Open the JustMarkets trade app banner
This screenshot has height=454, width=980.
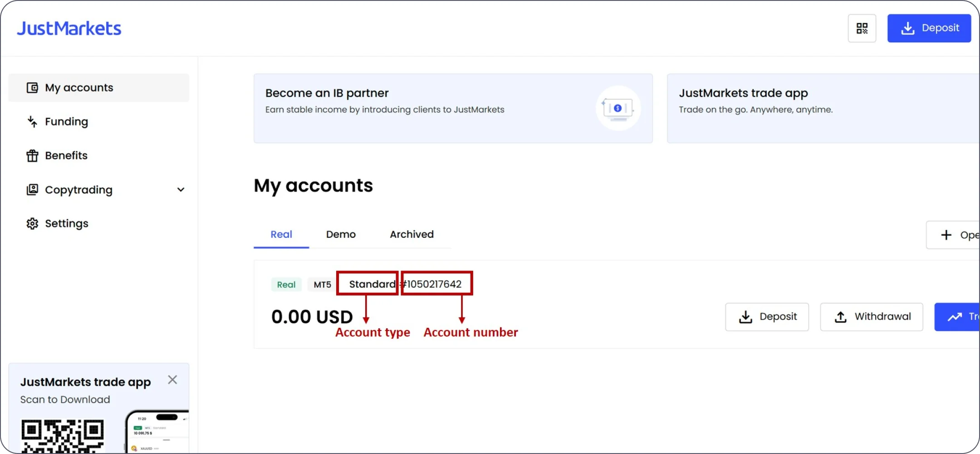(822, 109)
